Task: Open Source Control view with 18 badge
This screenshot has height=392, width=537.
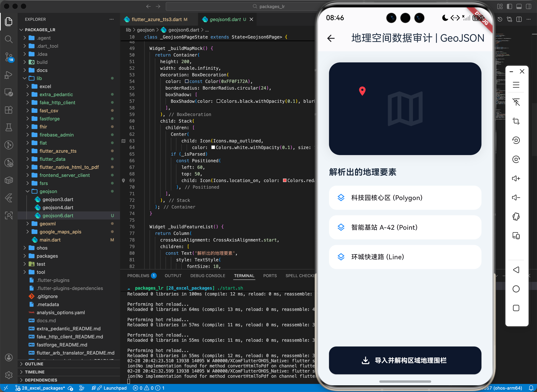Action: click(9, 57)
